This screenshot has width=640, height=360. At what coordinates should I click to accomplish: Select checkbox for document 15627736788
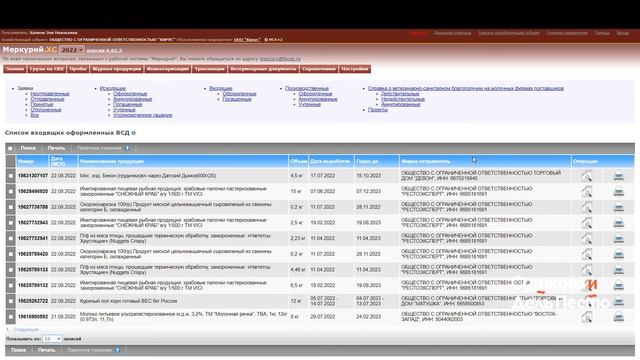11,207
